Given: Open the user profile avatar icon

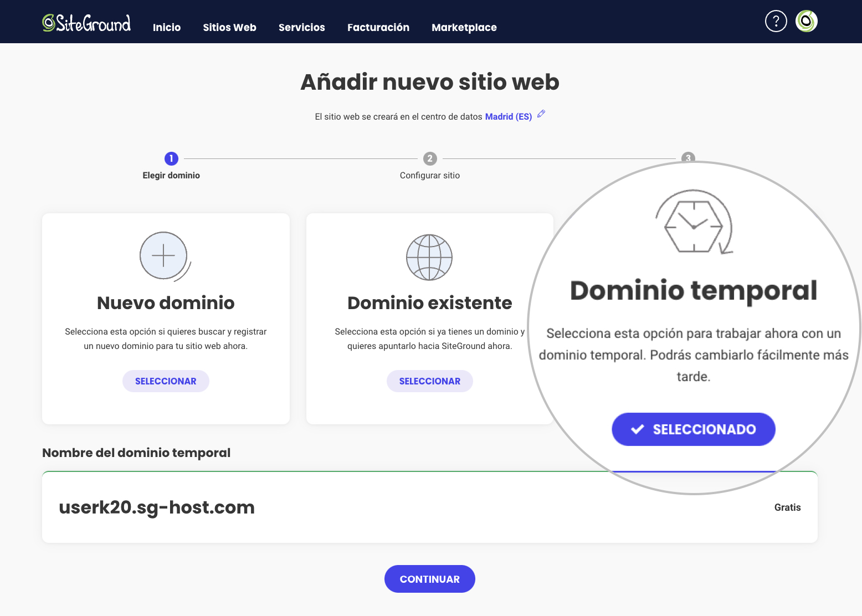Looking at the screenshot, I should (x=807, y=21).
